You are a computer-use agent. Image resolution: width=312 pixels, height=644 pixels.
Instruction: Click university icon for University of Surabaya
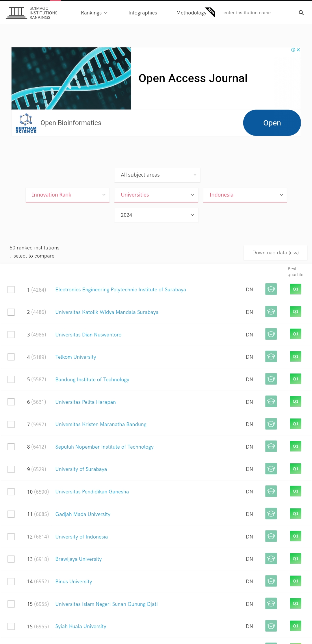(x=271, y=469)
